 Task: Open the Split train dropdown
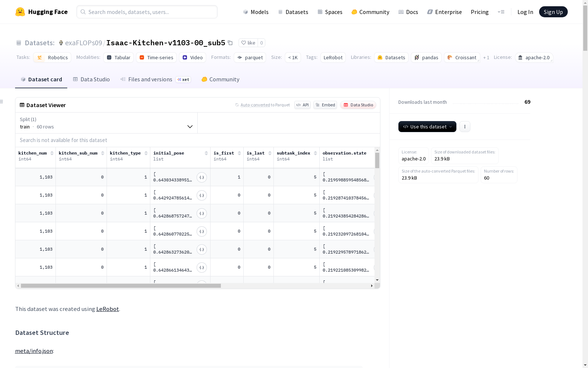[x=107, y=123]
